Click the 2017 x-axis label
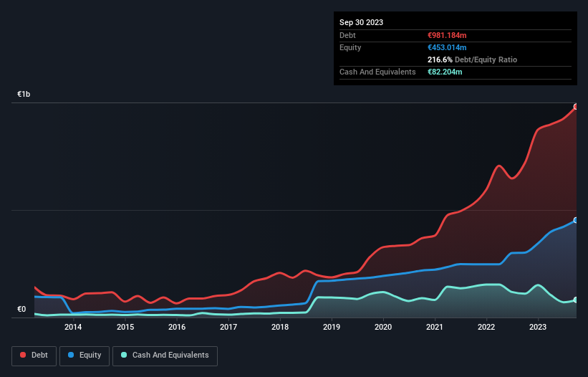 click(x=228, y=327)
